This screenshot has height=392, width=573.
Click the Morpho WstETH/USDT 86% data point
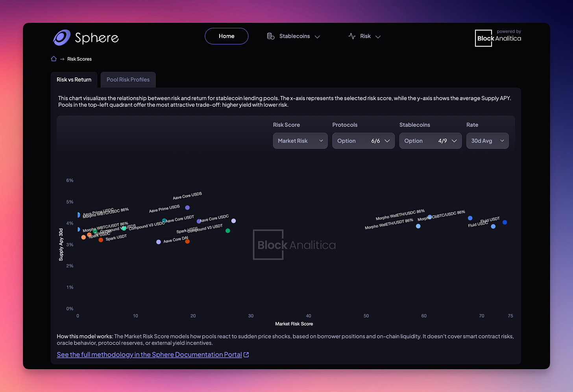418,226
